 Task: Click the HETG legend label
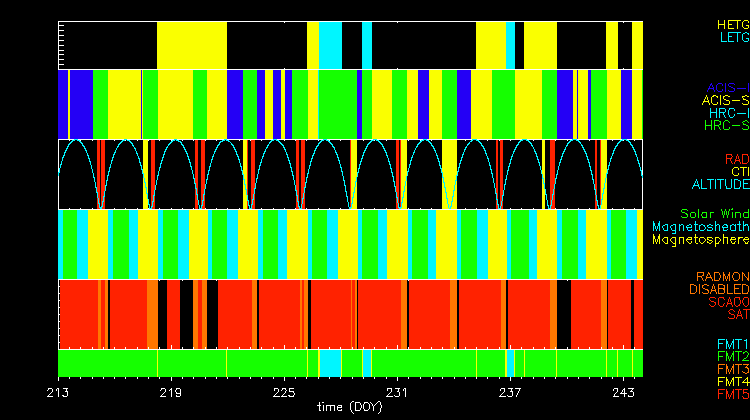[731, 24]
